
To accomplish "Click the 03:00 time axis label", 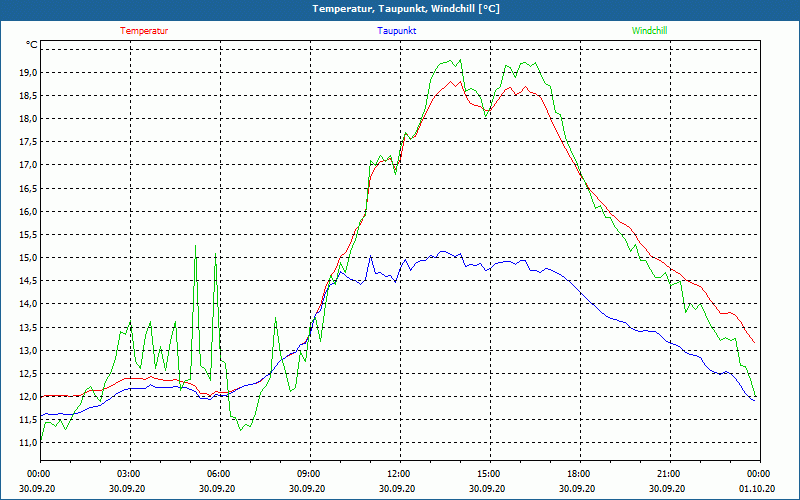I will (129, 474).
